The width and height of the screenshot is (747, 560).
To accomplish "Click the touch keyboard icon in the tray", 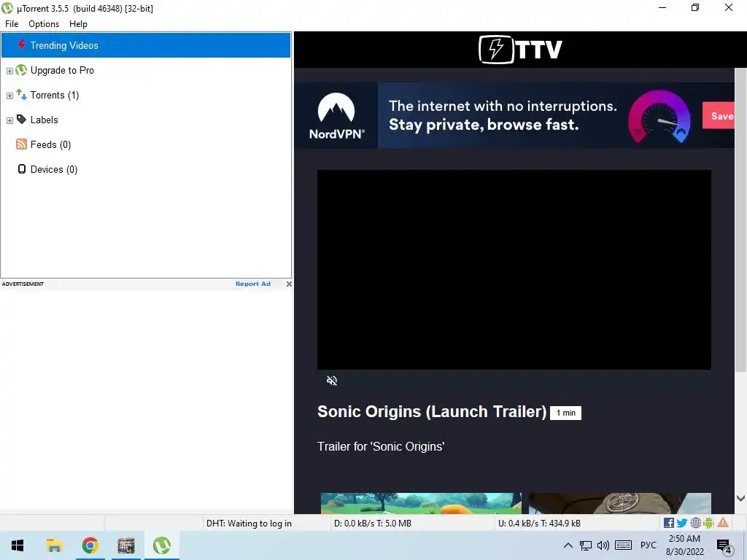I will (623, 545).
